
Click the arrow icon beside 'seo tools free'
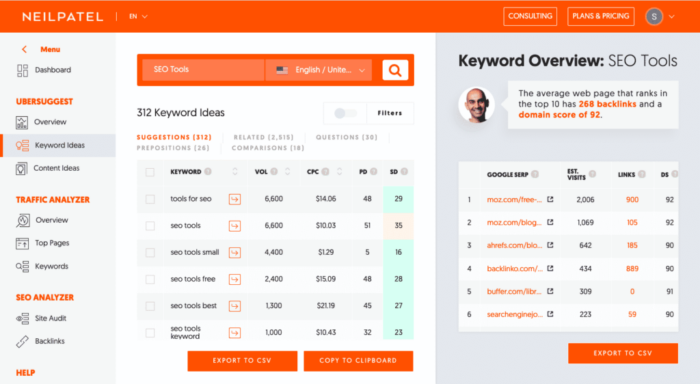point(235,280)
